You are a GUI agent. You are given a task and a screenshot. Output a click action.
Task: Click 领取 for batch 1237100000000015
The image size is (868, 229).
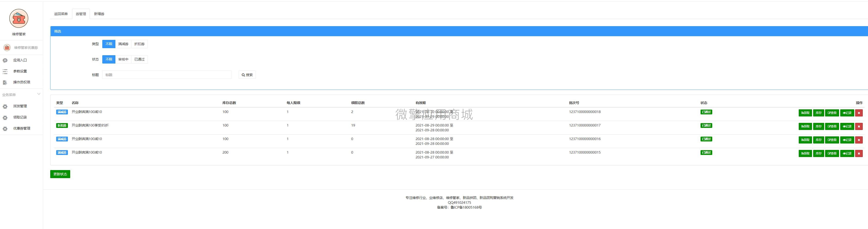805,153
